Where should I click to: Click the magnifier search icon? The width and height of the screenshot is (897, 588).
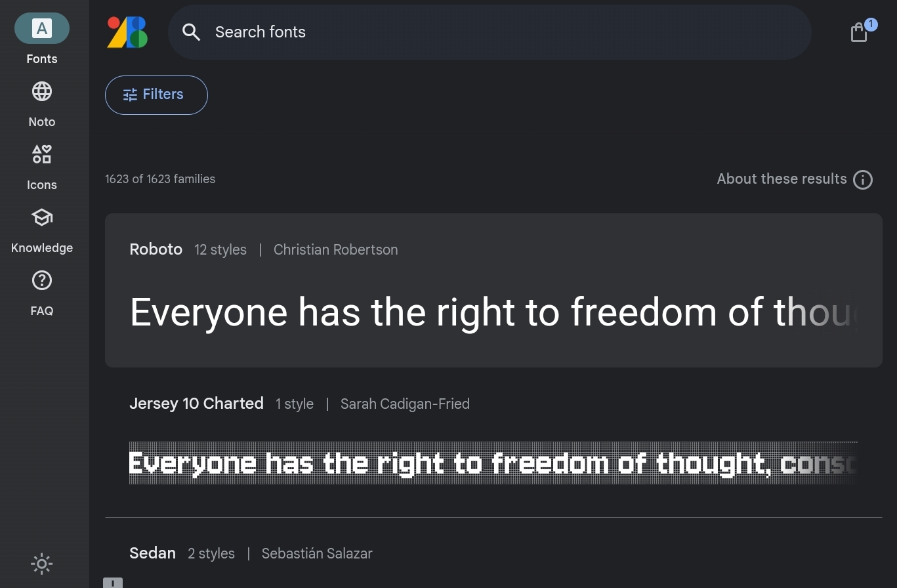191,32
